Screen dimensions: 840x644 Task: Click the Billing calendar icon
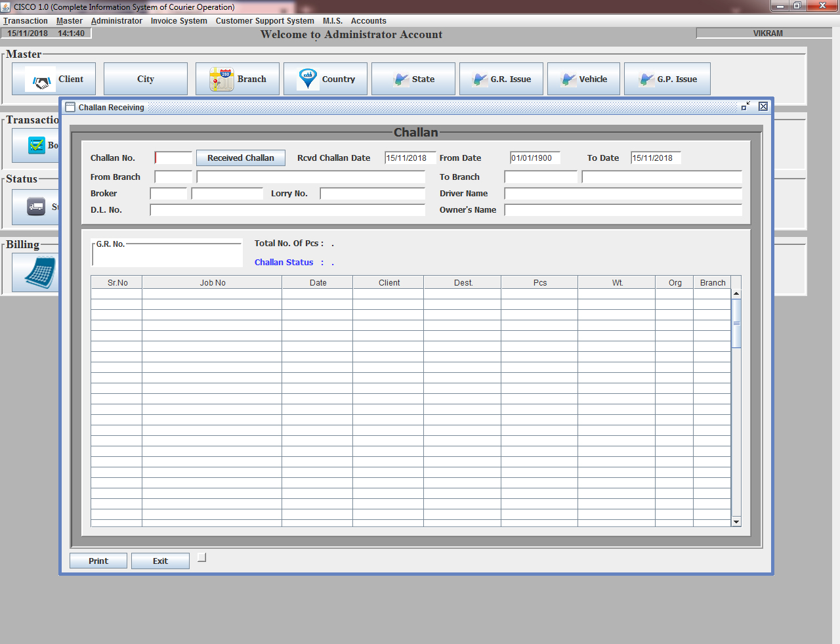pyautogui.click(x=40, y=272)
